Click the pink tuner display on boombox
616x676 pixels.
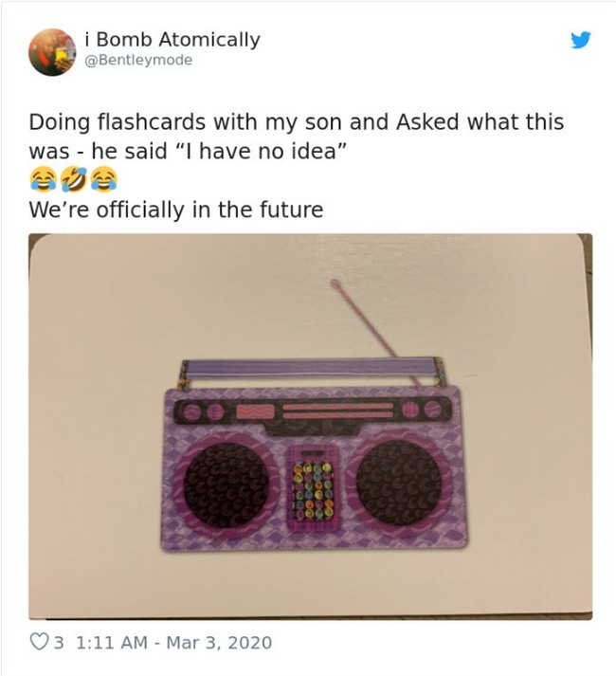[x=255, y=411]
